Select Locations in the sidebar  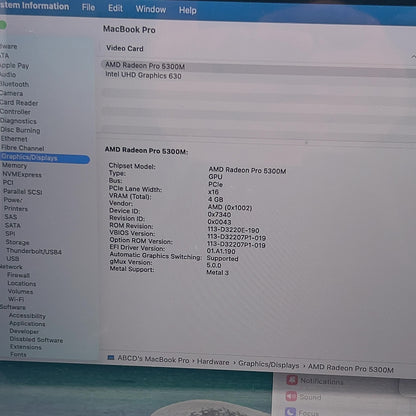[x=22, y=284]
